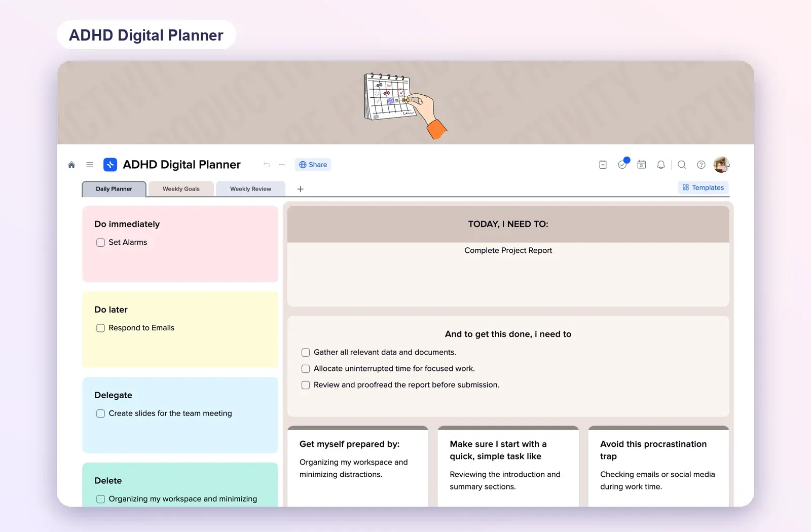Click Checking emails or social media text
Image resolution: width=811 pixels, height=532 pixels.
click(x=657, y=480)
